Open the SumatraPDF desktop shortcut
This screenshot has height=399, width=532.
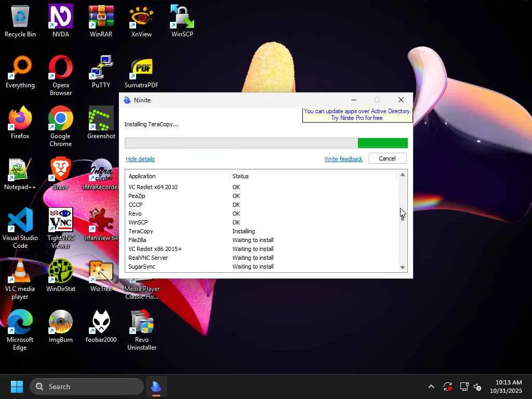point(141,72)
